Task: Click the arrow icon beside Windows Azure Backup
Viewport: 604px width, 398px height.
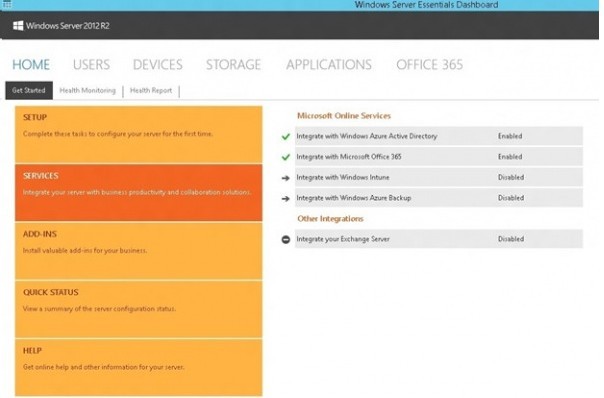Action: pos(285,198)
